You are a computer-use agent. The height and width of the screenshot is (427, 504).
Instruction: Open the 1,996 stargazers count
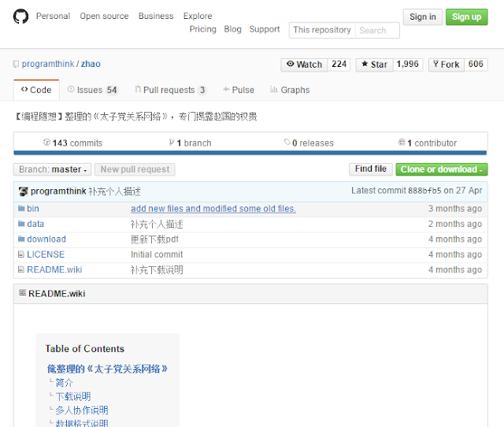(x=408, y=65)
